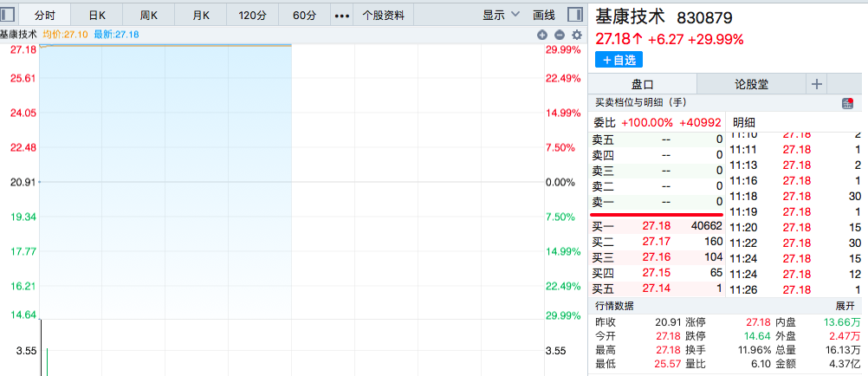This screenshot has height=376, width=868.
Task: Switch to the 月K tab
Action: click(201, 16)
